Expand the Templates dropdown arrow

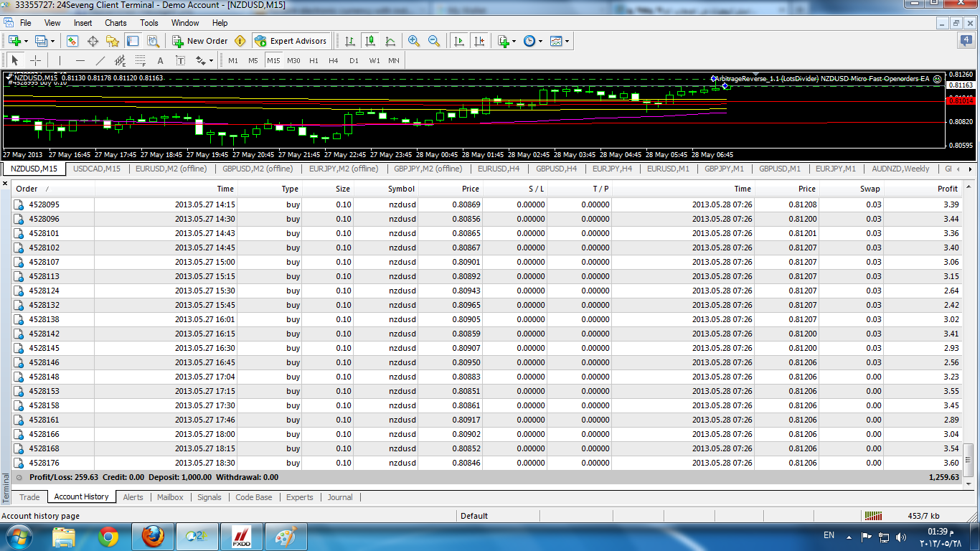coord(567,41)
